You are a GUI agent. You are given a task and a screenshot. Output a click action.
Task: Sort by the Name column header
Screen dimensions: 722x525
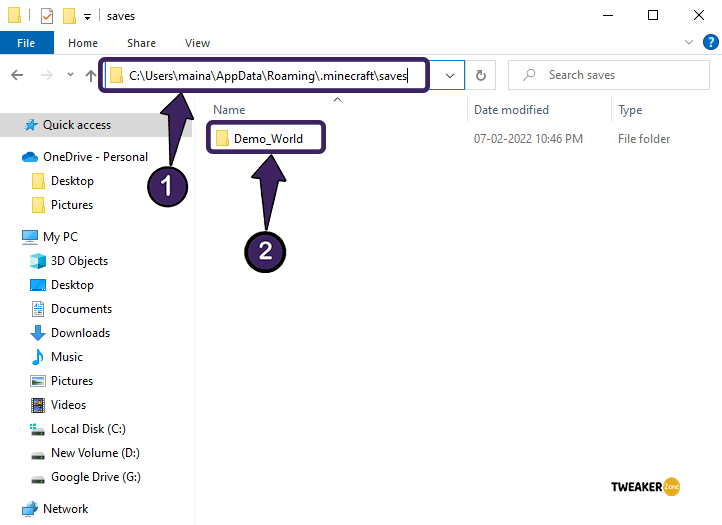pyautogui.click(x=229, y=110)
